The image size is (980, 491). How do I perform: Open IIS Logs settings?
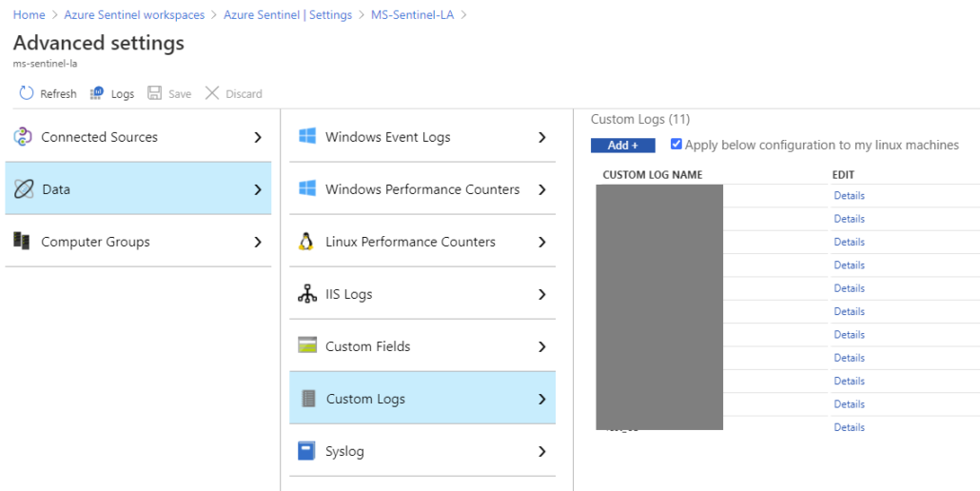422,294
